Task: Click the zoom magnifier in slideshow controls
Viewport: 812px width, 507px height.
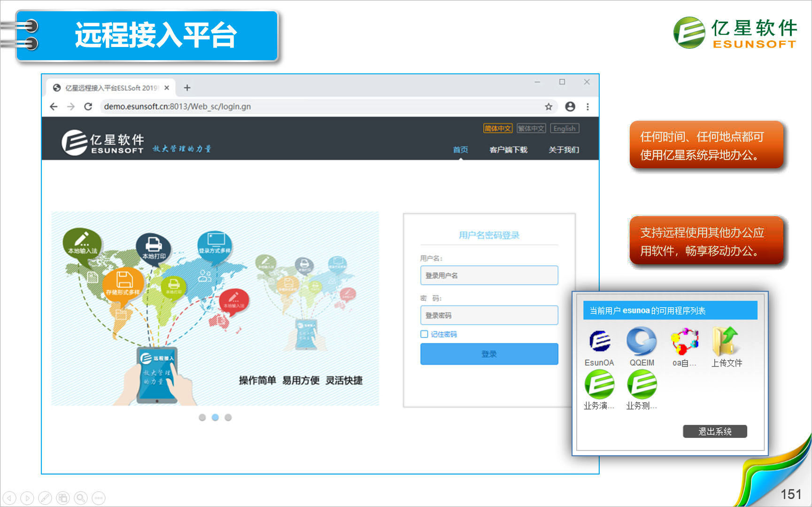Action: click(81, 498)
